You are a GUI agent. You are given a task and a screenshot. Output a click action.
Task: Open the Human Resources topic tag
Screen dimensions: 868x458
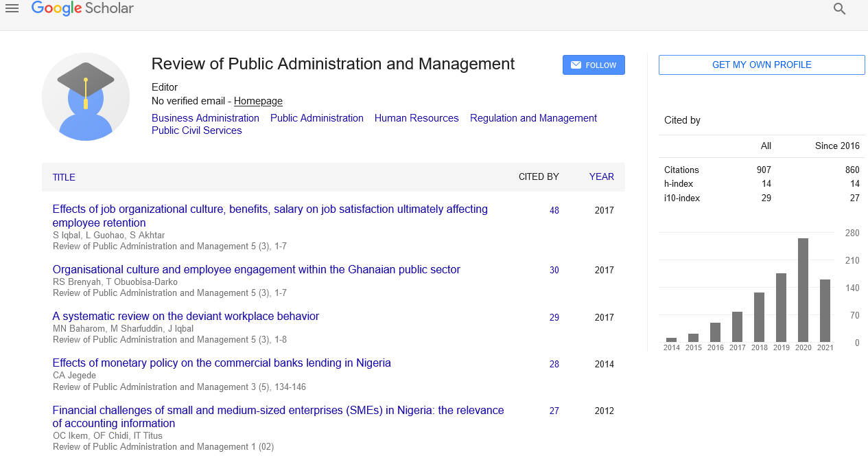[417, 118]
